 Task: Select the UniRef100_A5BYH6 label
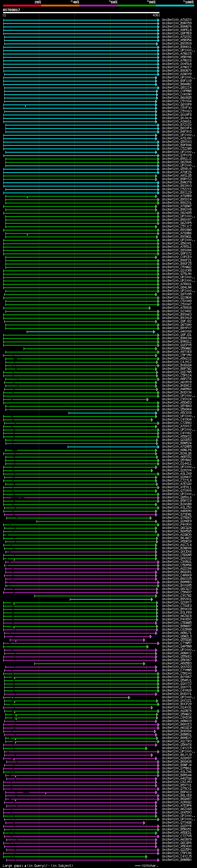[x=177, y=57]
